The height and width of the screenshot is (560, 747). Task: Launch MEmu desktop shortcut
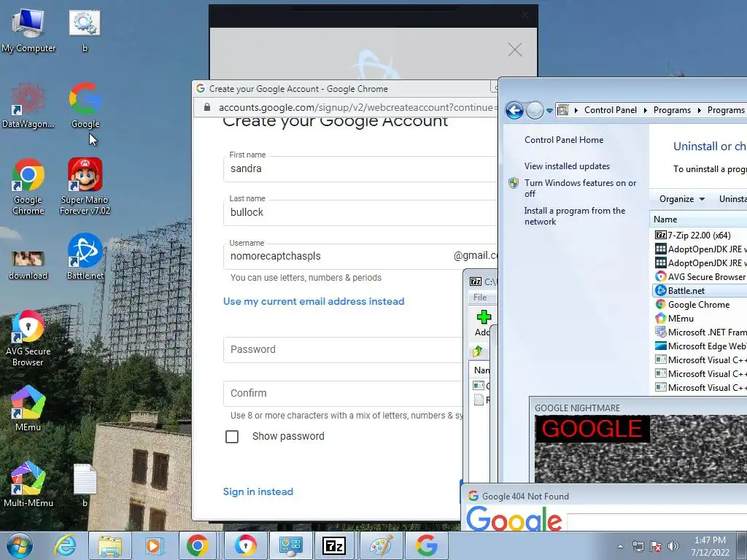point(28,408)
